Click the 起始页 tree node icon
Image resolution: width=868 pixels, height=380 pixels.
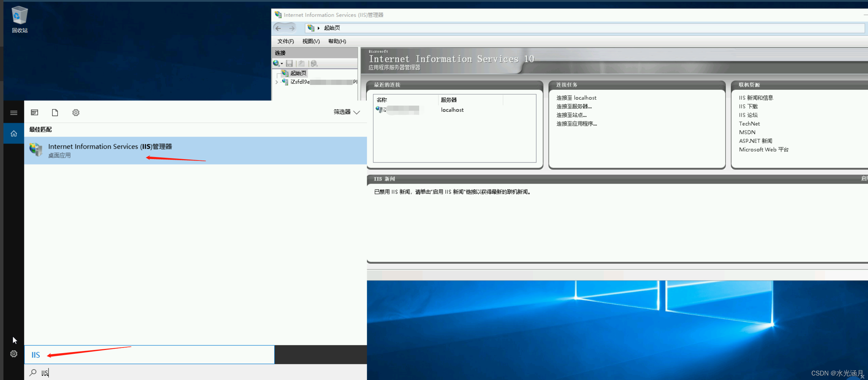pos(285,73)
